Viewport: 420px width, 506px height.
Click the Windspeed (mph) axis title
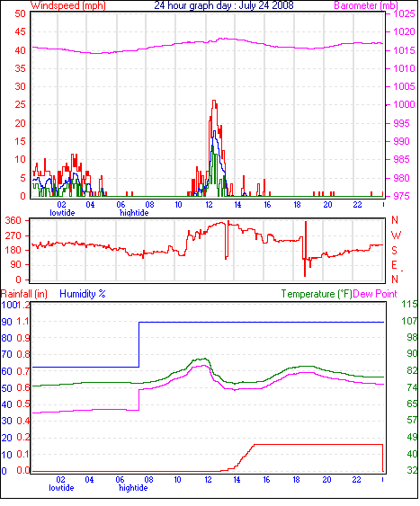(68, 5)
